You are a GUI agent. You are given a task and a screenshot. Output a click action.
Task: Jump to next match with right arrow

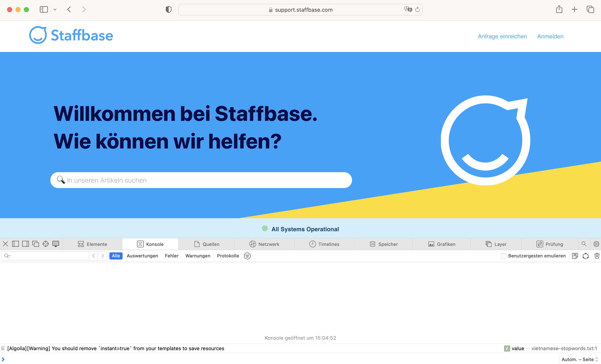102,256
